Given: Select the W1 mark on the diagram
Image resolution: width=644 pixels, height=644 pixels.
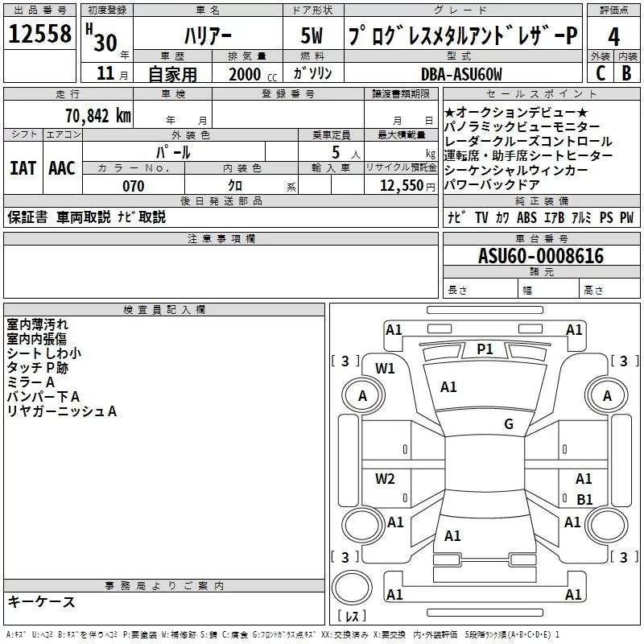Looking at the screenshot, I should tap(385, 369).
